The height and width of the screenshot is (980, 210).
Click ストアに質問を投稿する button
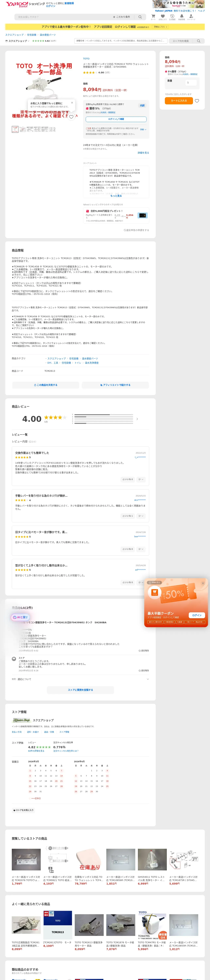pyautogui.click(x=80, y=690)
